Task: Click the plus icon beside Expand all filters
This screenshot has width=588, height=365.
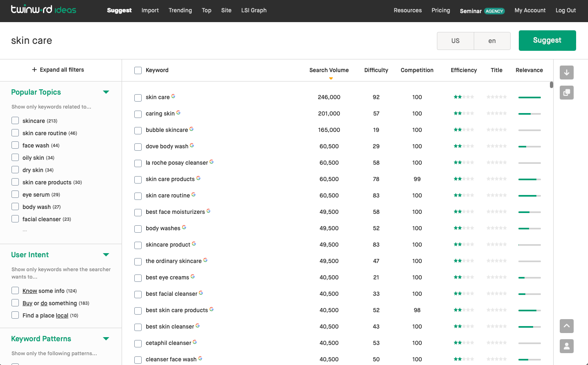Action: pos(34,70)
